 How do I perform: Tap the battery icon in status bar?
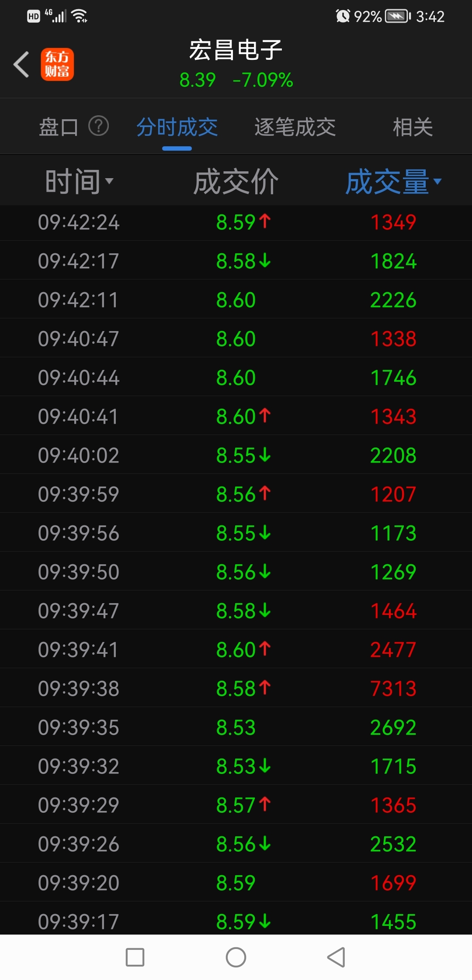[398, 17]
